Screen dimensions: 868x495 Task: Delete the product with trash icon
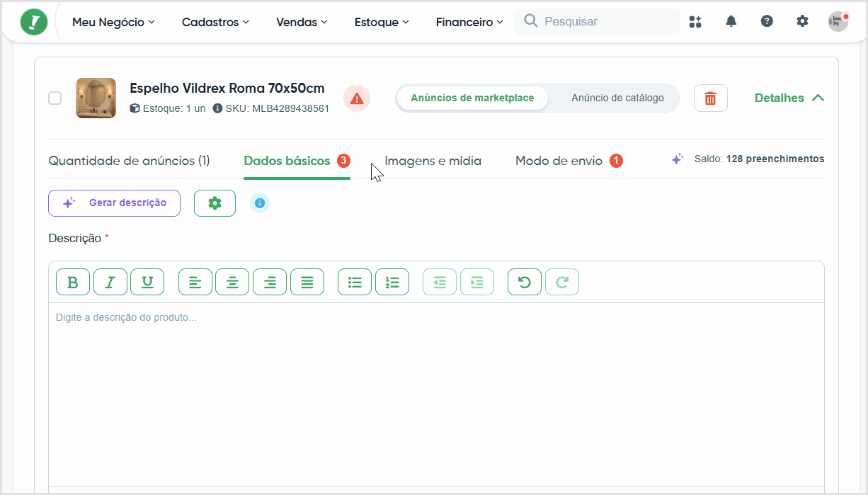[711, 98]
